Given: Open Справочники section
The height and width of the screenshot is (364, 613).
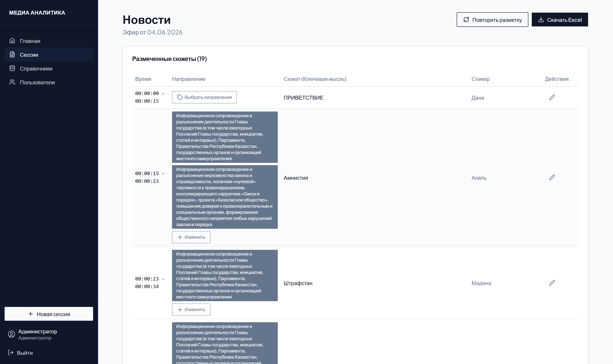Looking at the screenshot, I should tap(49, 68).
